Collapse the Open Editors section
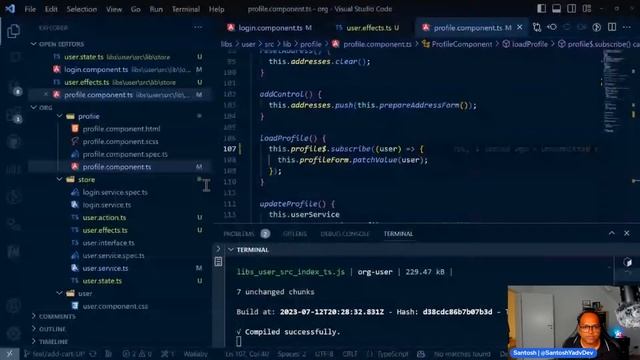The width and height of the screenshot is (640, 360). click(x=33, y=44)
